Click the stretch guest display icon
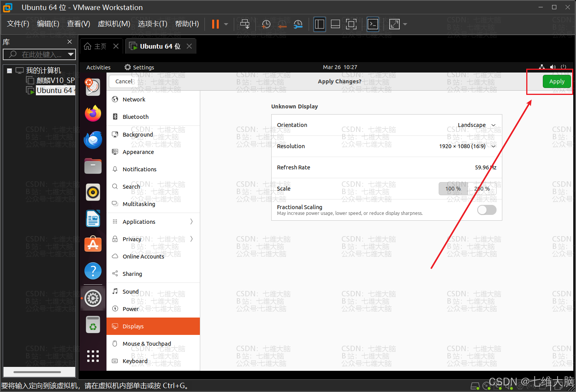Image resolution: width=576 pixels, height=392 pixels. [394, 24]
